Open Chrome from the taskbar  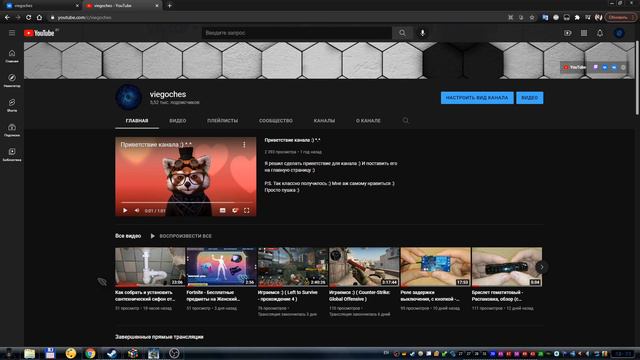[x=90, y=353]
